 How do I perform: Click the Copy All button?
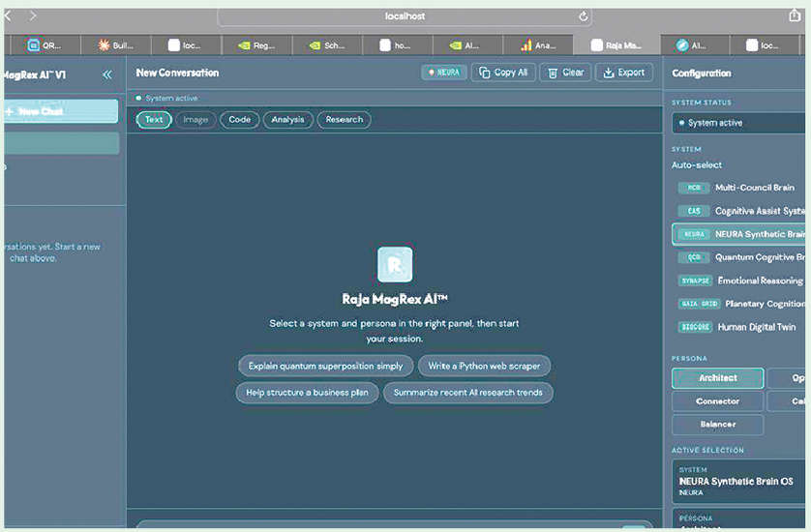pos(502,73)
